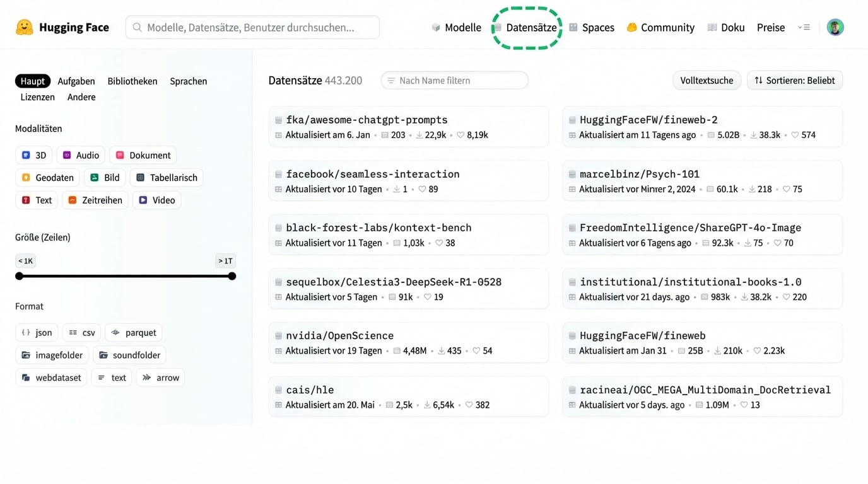The image size is (868, 484).
Task: Expand the overflow menu beside Preise
Action: click(804, 27)
